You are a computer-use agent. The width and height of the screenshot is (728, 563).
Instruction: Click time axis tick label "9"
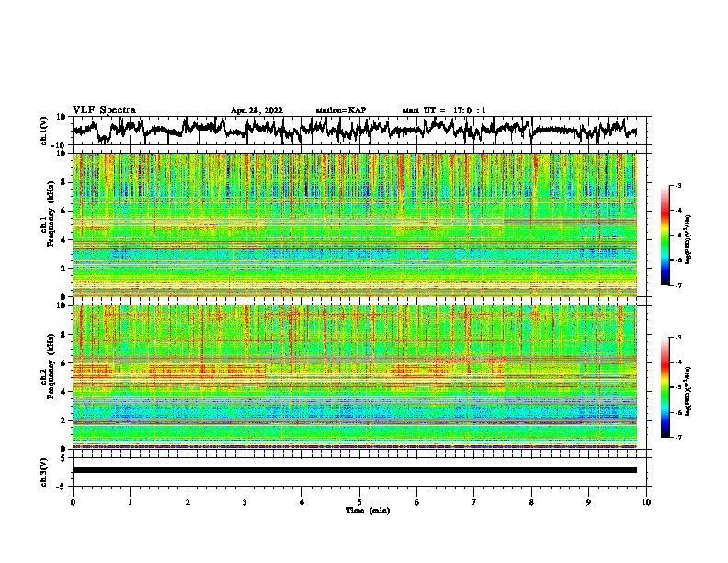click(588, 502)
